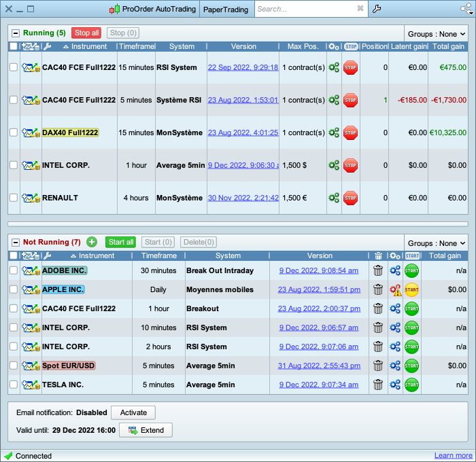Toggle select-all checkbox in Not Running header
Image resolution: width=476 pixels, height=462 pixels.
click(x=14, y=255)
